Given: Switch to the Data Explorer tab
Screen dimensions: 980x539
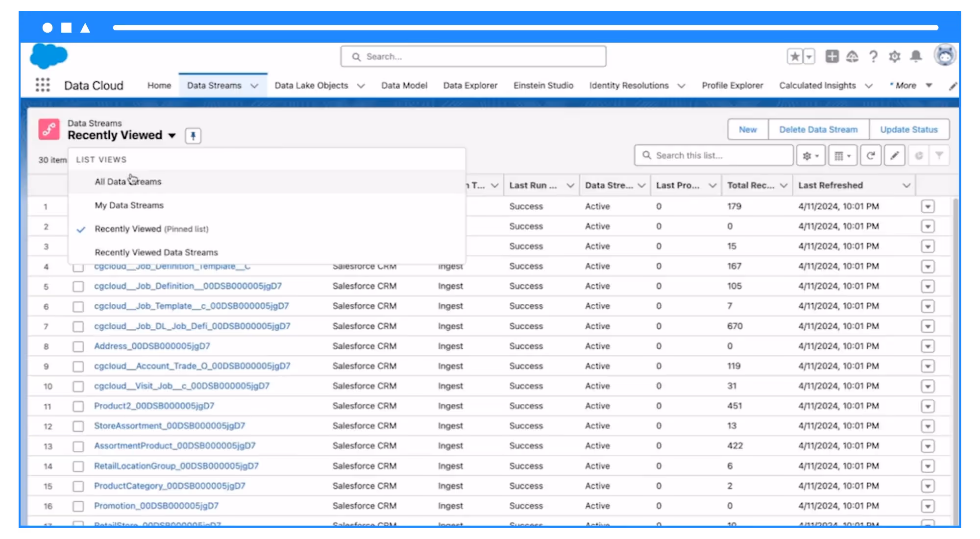Looking at the screenshot, I should 470,86.
